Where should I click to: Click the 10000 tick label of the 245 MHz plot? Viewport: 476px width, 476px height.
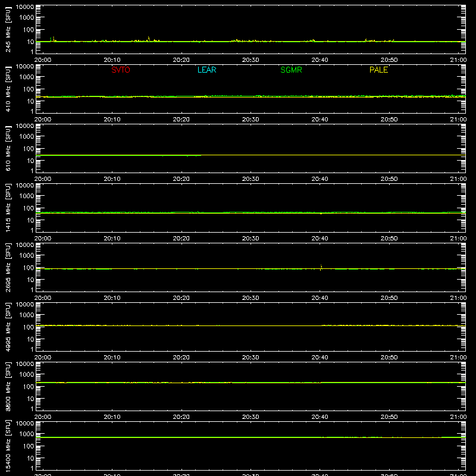[25, 7]
